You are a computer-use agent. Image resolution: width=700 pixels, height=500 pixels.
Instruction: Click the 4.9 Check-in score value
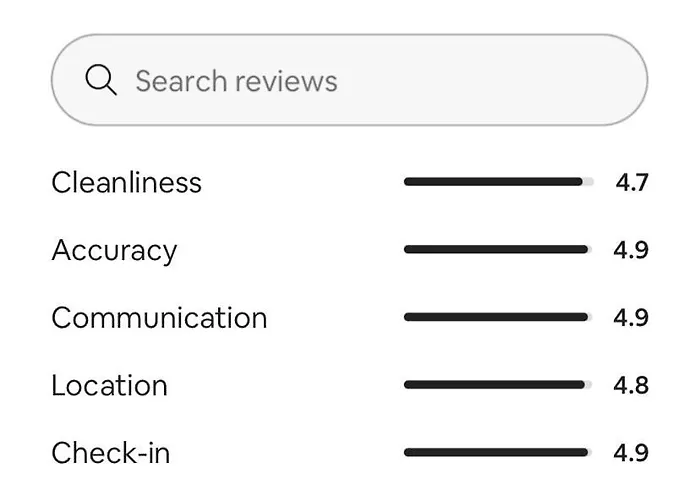pyautogui.click(x=631, y=453)
